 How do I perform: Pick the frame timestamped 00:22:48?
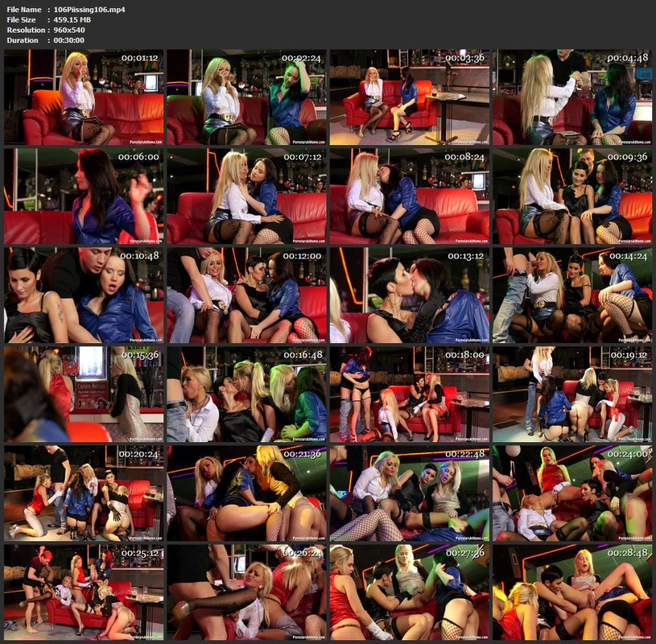pos(410,493)
